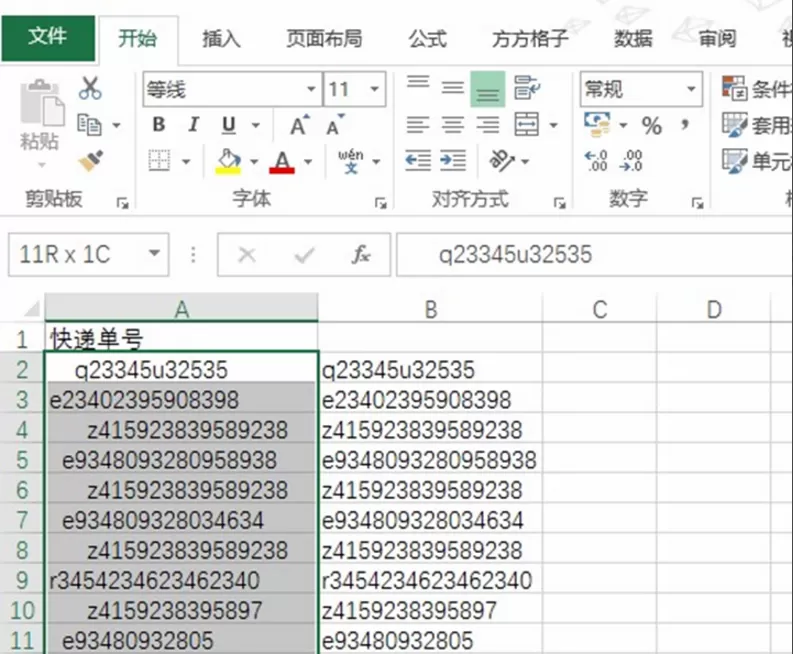Click the Copy icon

click(89, 125)
